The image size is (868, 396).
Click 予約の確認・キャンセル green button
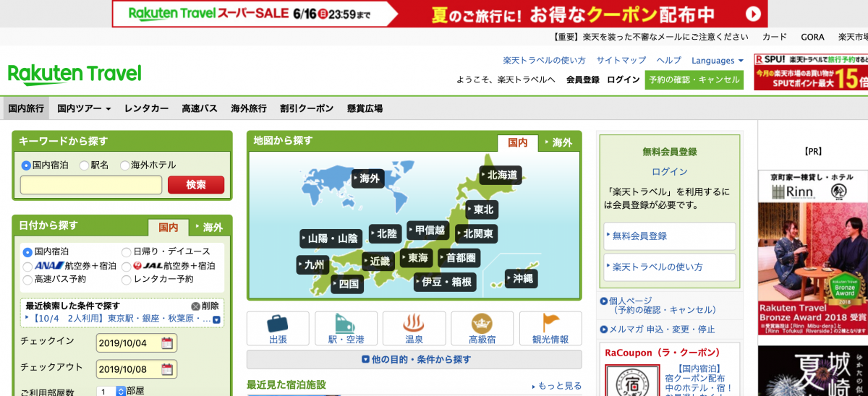[694, 80]
